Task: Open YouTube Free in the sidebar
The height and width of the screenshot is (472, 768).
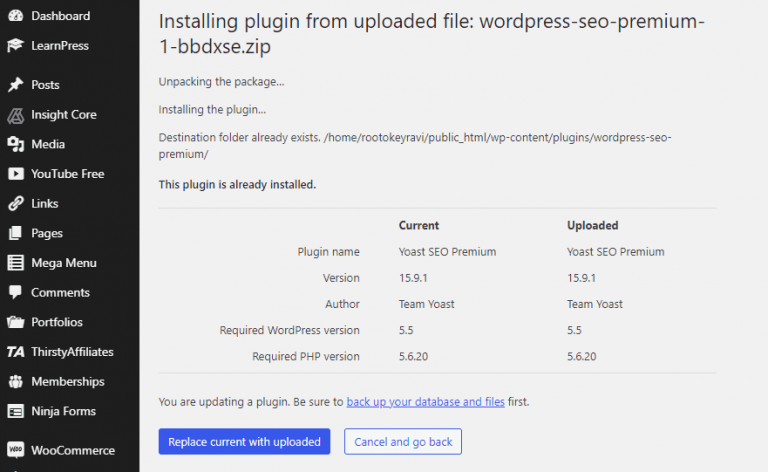Action: point(70,174)
